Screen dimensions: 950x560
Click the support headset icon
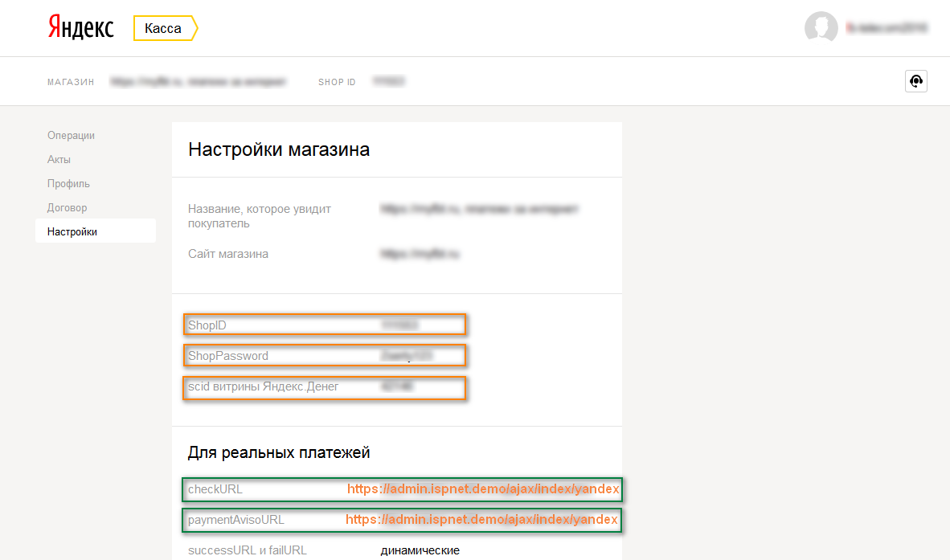pyautogui.click(x=915, y=81)
